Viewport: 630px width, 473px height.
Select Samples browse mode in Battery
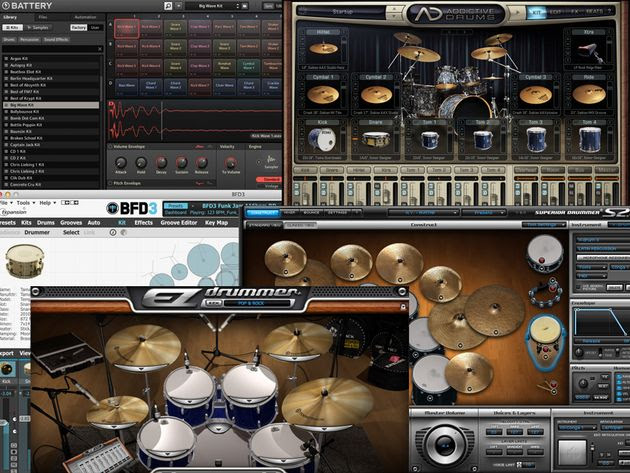coord(38,27)
